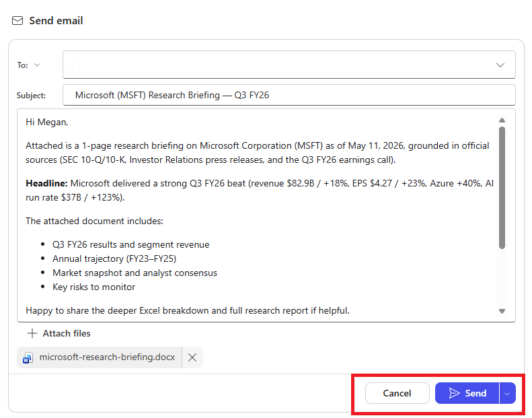Click the 'To:' label
The width and height of the screenshot is (532, 418).
[x=23, y=65]
